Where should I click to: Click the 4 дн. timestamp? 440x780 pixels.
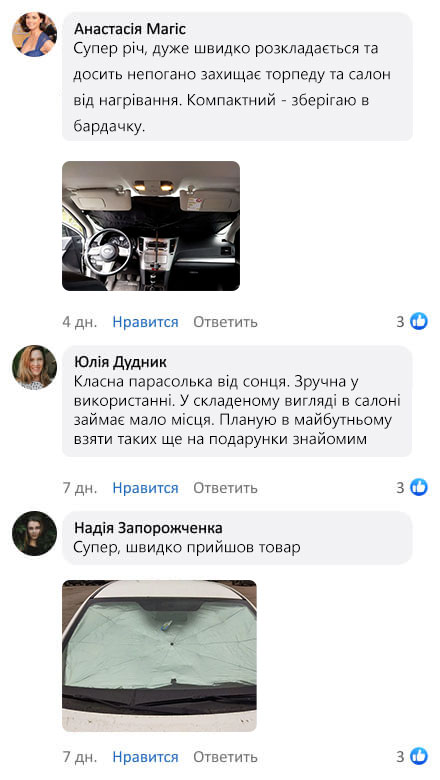[x=80, y=322]
